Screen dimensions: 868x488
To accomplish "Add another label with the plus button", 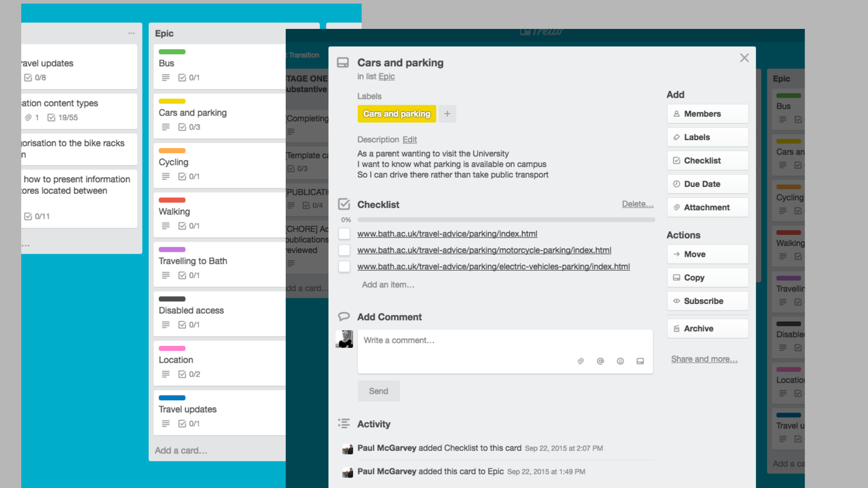I will pyautogui.click(x=447, y=114).
